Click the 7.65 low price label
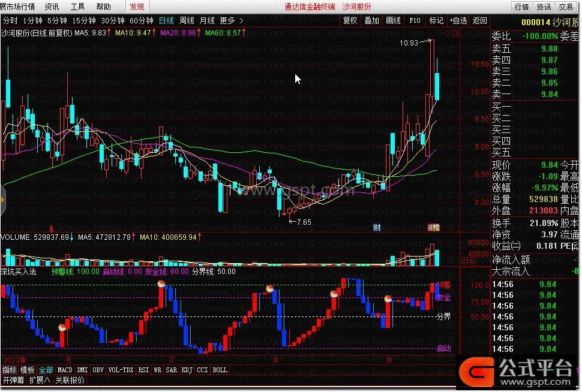The width and height of the screenshot is (582, 392). tap(304, 222)
